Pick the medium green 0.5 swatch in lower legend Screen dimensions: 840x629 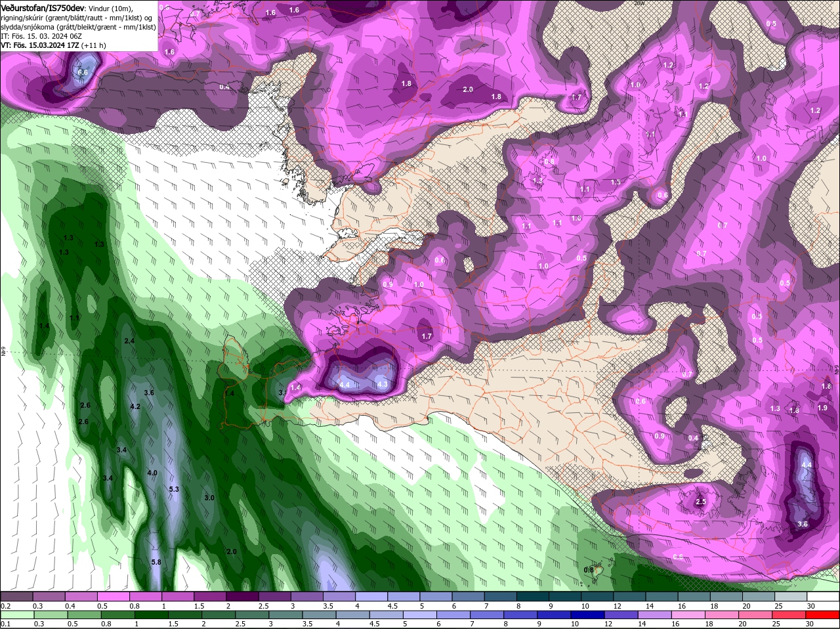coord(85,615)
